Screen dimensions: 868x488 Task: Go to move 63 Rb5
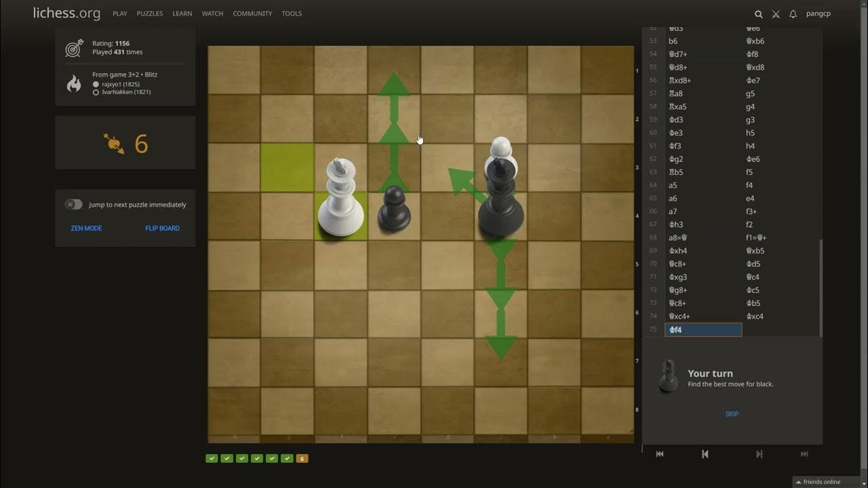point(703,172)
